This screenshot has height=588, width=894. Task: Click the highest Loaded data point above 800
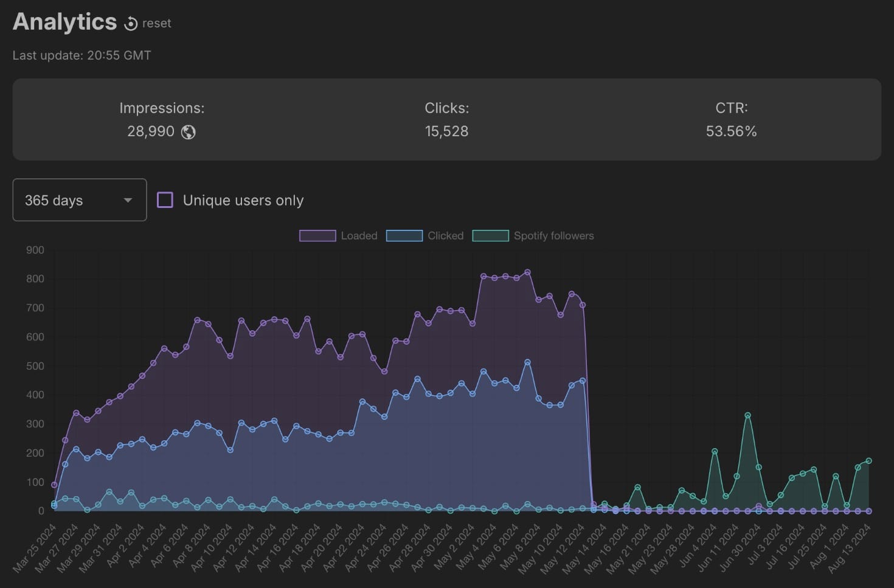(527, 272)
